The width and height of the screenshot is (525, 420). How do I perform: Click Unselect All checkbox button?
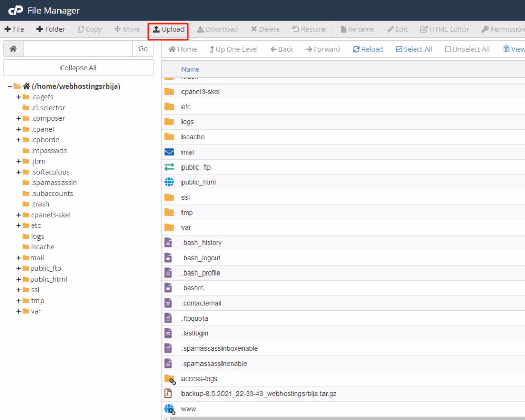467,49
